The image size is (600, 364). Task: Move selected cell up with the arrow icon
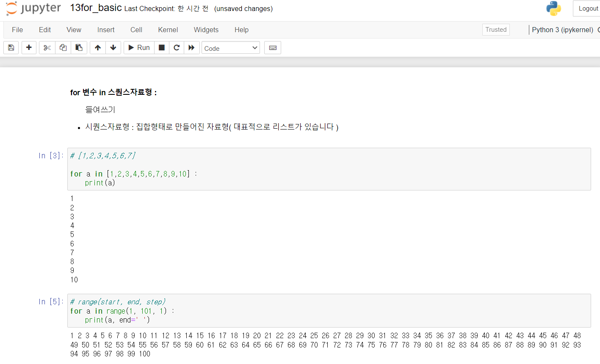[x=97, y=47]
